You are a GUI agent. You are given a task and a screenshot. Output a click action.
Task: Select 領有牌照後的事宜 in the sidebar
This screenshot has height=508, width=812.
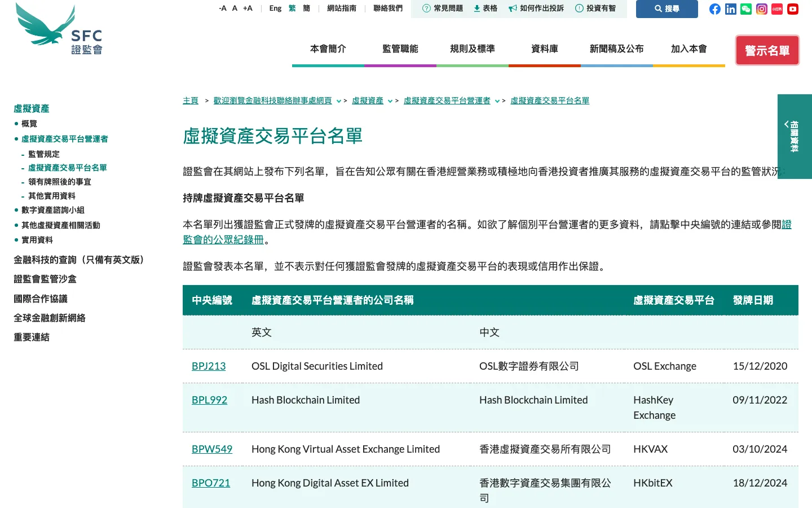click(x=60, y=182)
